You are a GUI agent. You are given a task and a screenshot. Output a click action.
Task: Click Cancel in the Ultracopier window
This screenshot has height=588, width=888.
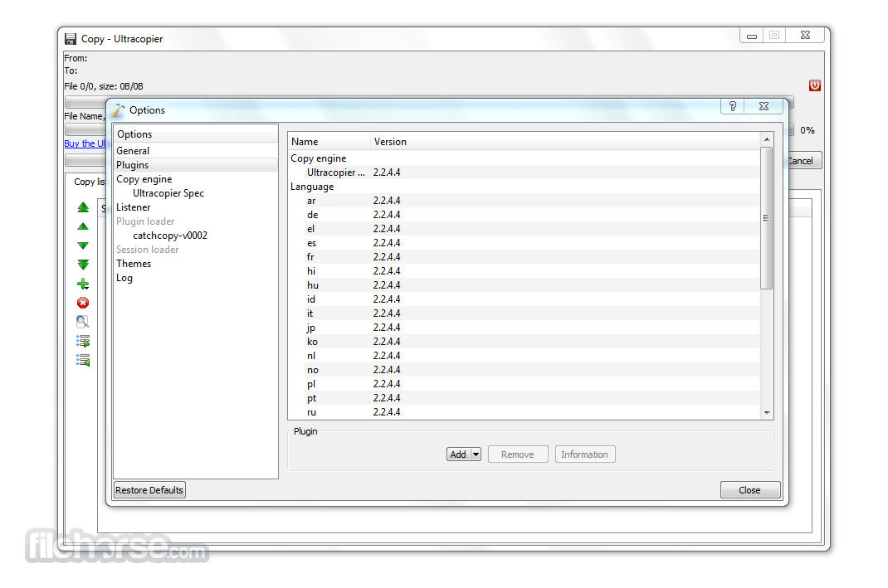pyautogui.click(x=804, y=161)
